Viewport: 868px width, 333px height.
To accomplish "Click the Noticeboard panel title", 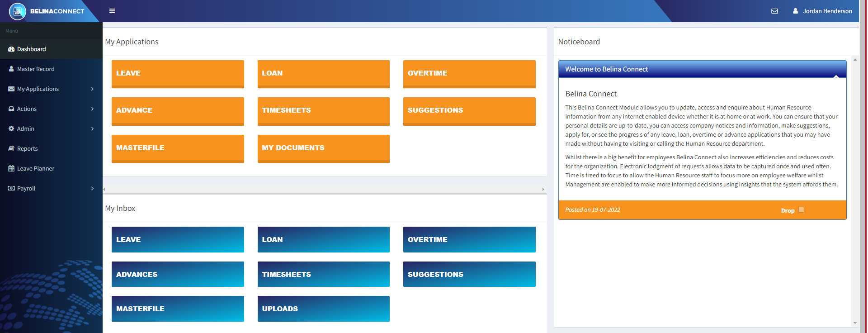I will click(579, 42).
